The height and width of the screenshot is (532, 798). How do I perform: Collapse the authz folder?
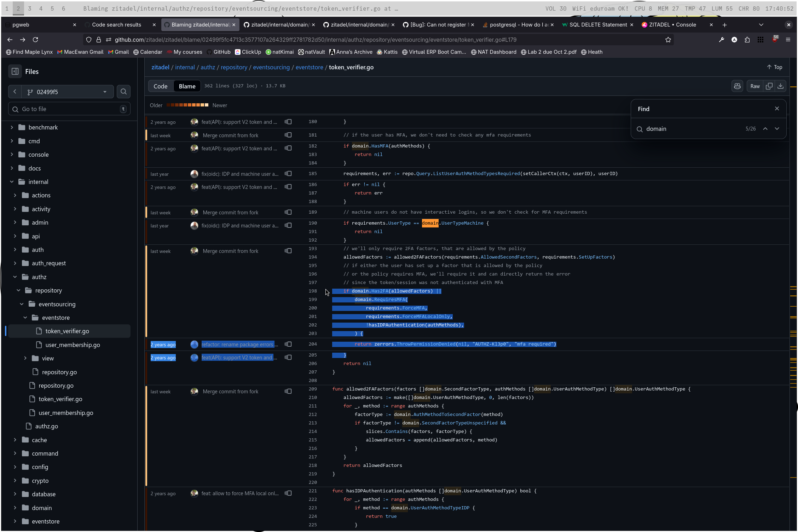(15, 277)
